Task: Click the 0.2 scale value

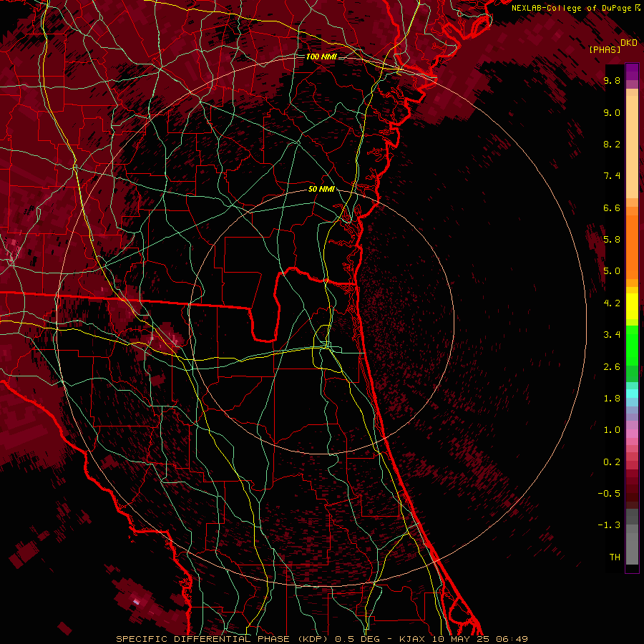Action: coord(612,462)
